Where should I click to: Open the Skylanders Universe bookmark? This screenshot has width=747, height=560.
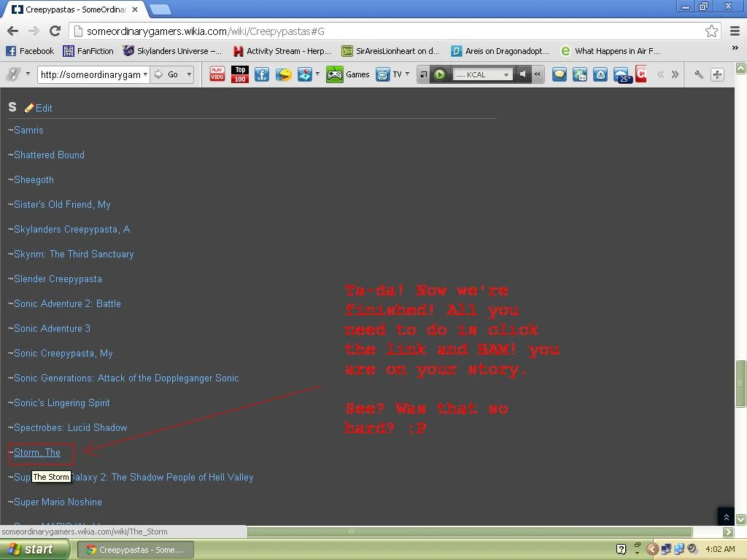[x=172, y=51]
